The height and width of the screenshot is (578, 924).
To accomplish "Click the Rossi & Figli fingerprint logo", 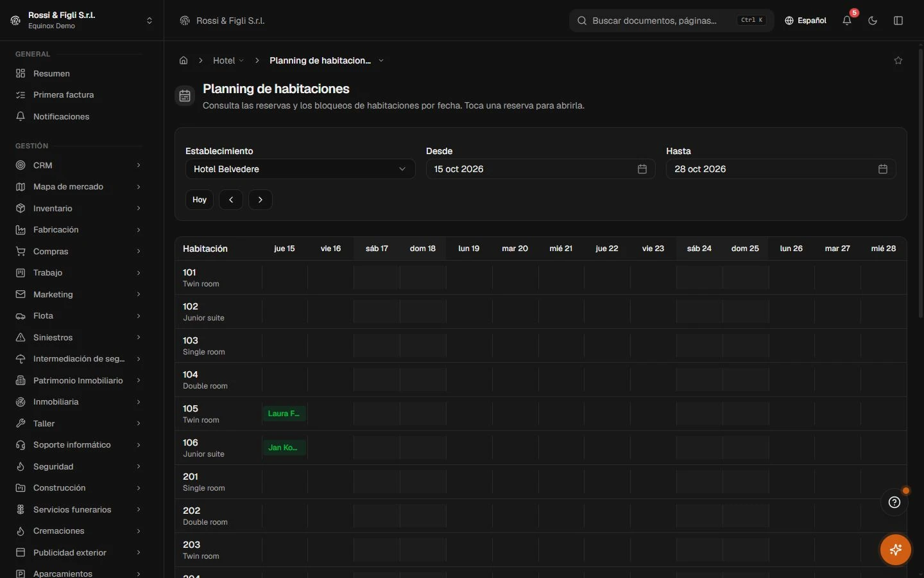I will coord(15,21).
